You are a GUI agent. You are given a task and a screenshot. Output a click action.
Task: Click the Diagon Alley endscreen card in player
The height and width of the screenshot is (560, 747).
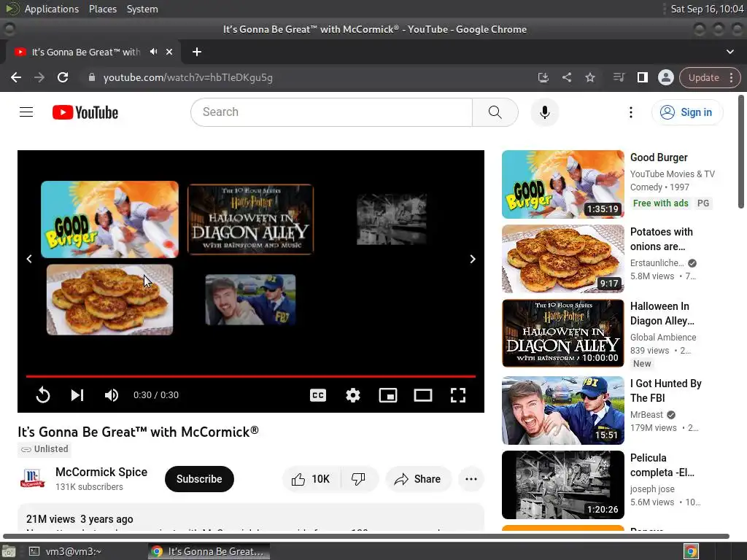tap(250, 219)
